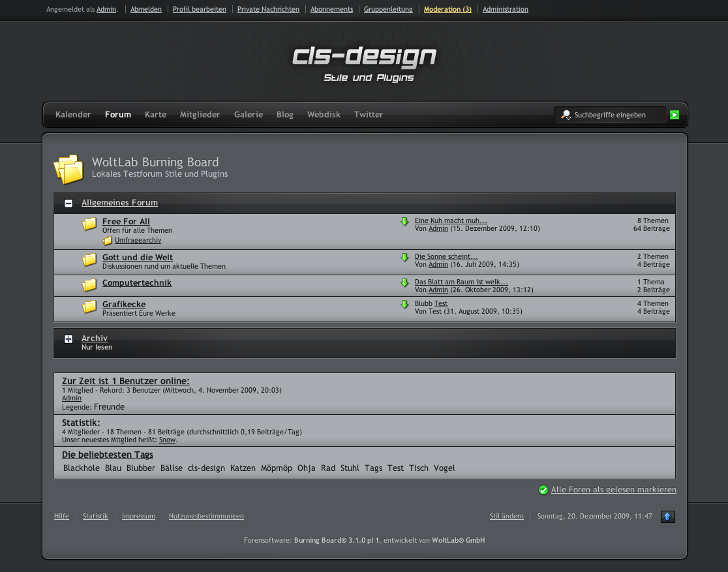Open the Kalender navigation tab

click(73, 115)
